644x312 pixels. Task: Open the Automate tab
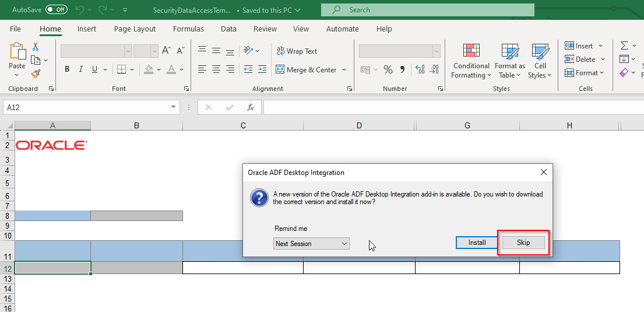342,29
